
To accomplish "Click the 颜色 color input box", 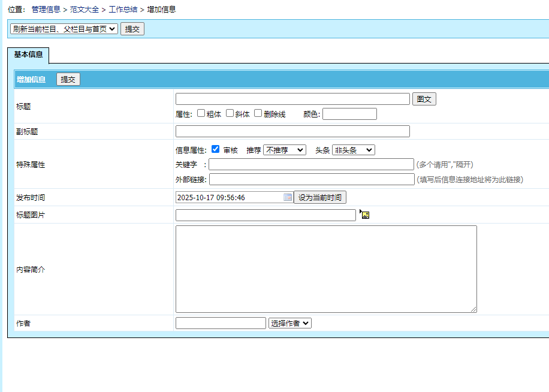I will pos(349,114).
